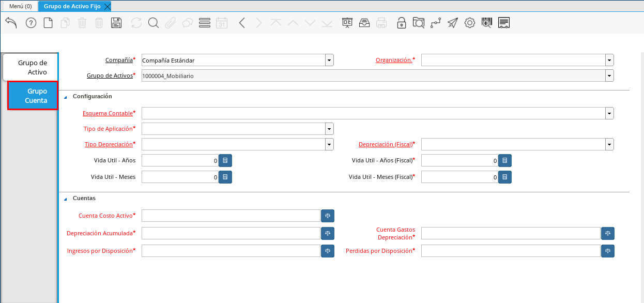The height and width of the screenshot is (303, 644).
Task: Open account selector for Cuenta Gastos Depreciación
Action: click(608, 233)
